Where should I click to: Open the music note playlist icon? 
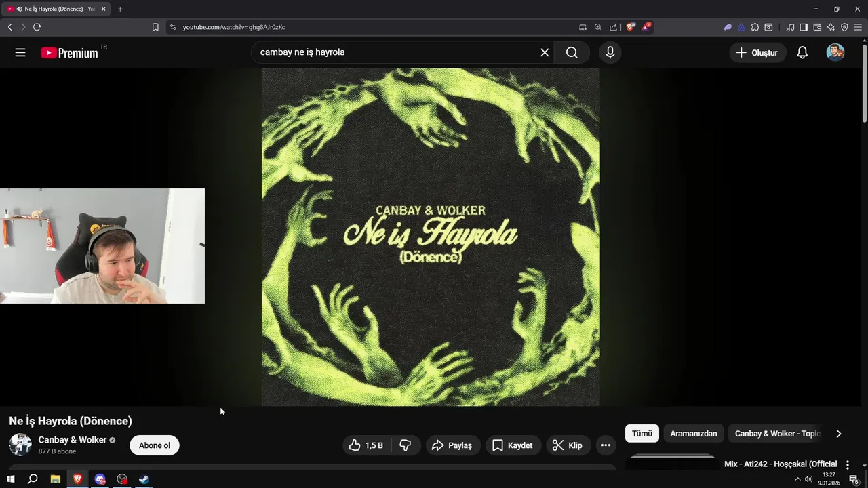[790, 27]
